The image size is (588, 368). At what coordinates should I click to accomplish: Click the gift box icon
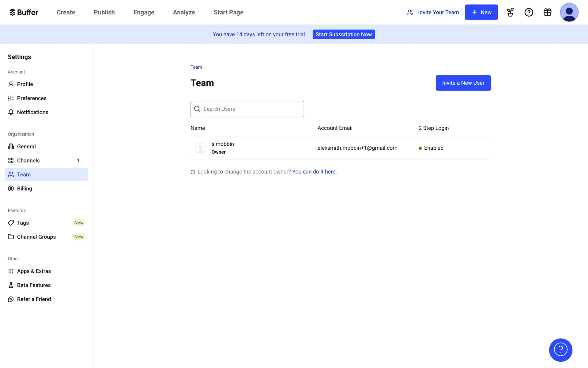(x=547, y=12)
